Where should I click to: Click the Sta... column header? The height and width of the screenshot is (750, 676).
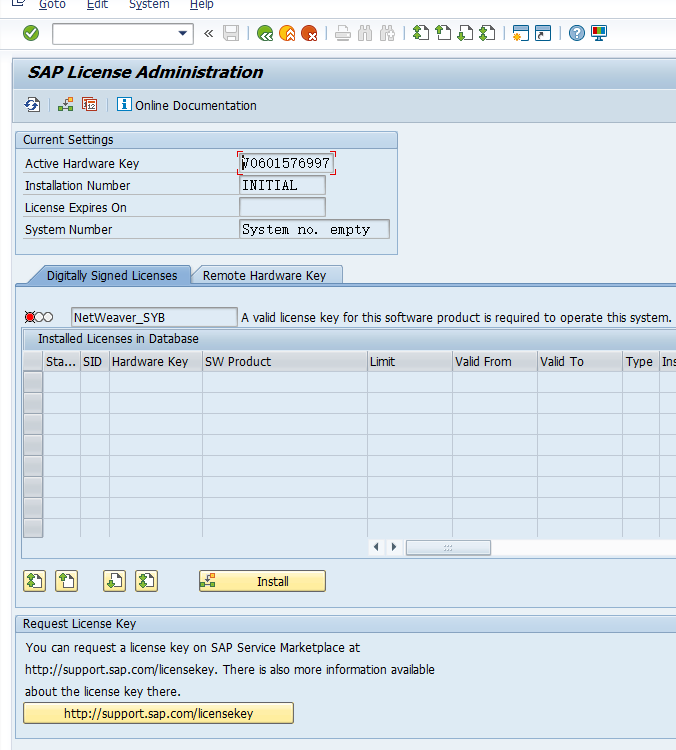(62, 362)
